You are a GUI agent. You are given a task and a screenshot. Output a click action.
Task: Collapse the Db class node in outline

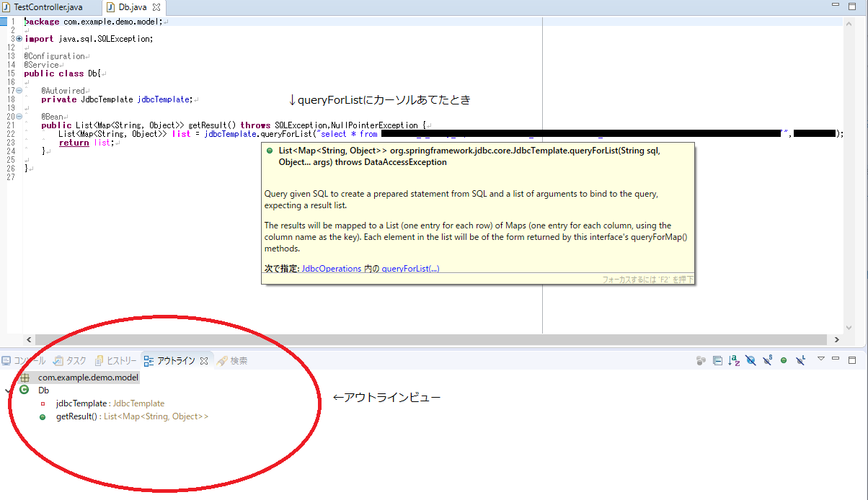8,390
